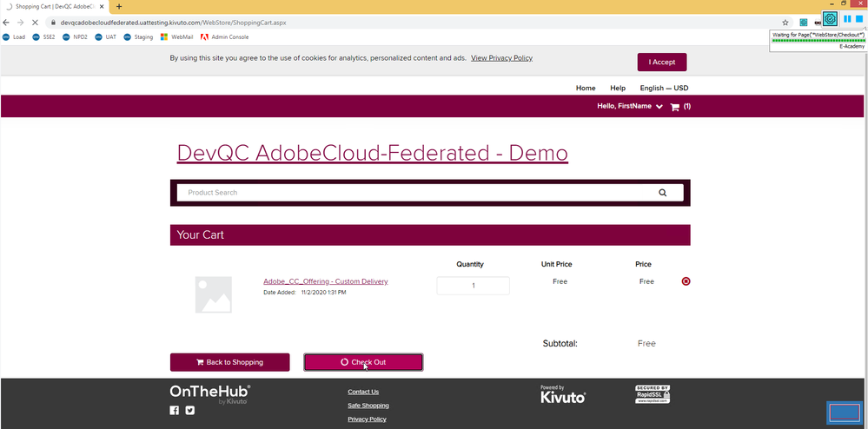Stop the automation with the square button
This screenshot has height=429, width=868.
coord(859,19)
